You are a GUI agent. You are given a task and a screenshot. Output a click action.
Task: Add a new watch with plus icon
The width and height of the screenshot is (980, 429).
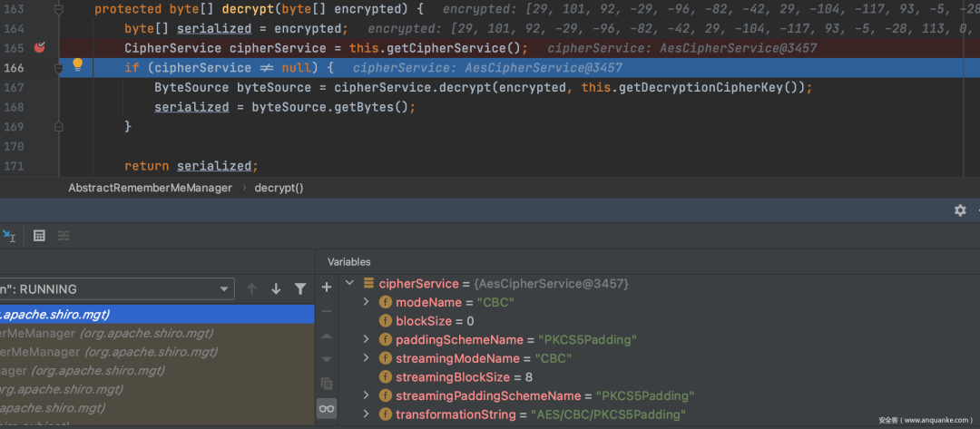(327, 288)
